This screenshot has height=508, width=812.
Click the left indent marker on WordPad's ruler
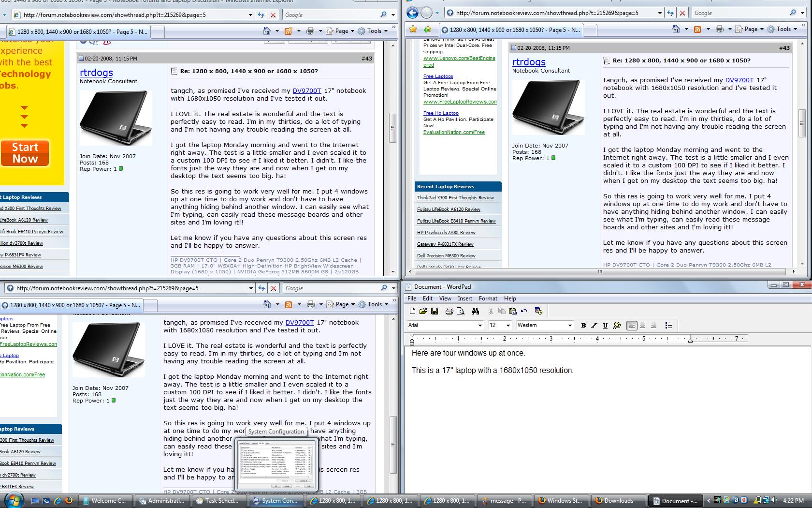pos(412,339)
